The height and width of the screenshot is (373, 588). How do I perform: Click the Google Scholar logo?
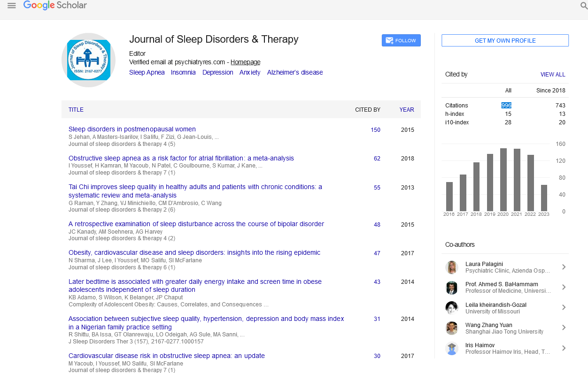coord(55,6)
